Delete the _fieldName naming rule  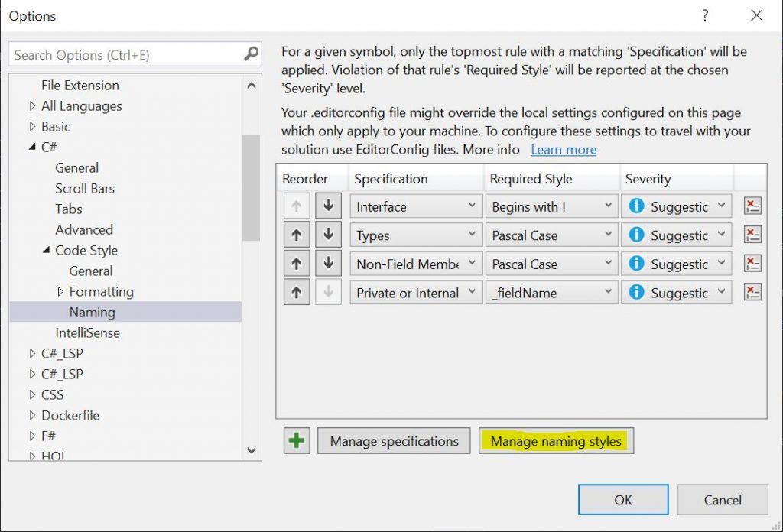[752, 293]
